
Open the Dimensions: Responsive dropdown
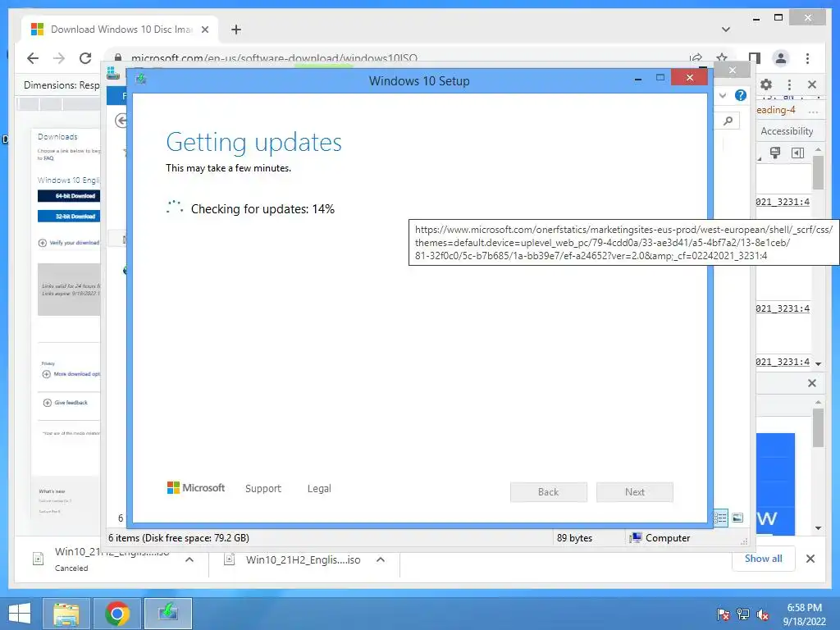click(x=62, y=85)
